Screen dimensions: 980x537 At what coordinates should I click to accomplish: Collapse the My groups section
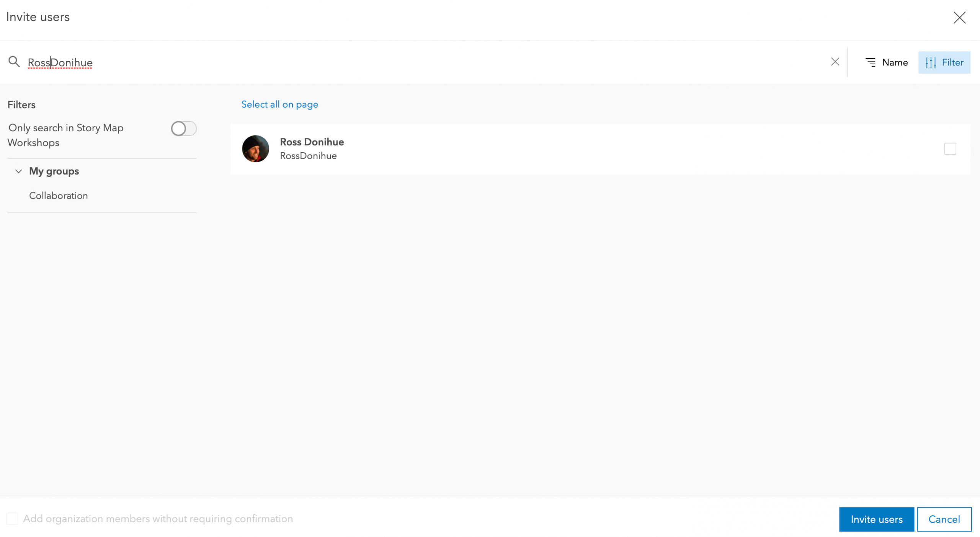tap(18, 171)
